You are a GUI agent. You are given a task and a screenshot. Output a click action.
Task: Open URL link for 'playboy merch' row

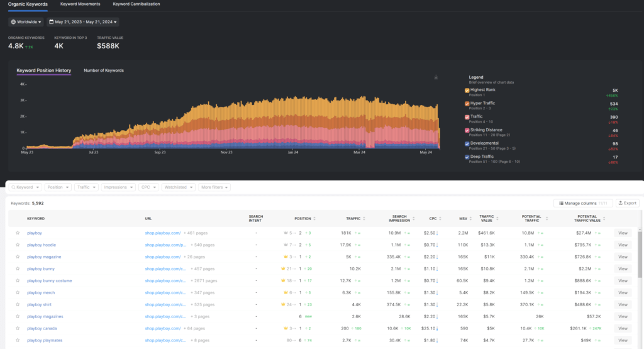(165, 293)
